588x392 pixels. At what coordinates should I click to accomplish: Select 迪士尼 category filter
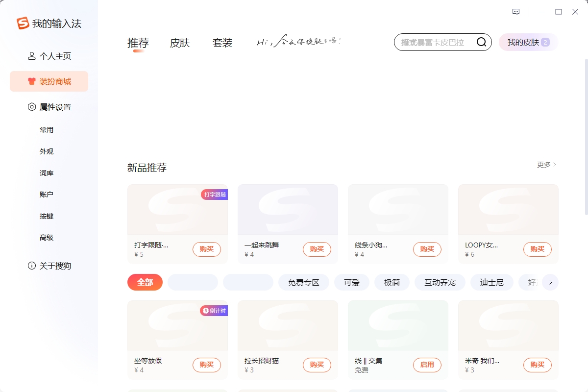click(x=492, y=282)
